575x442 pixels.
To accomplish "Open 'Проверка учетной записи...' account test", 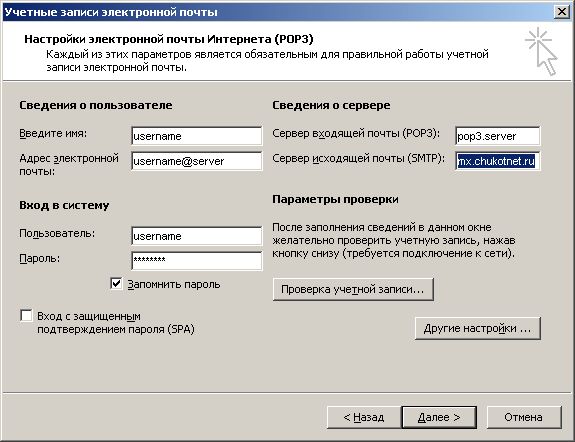I will click(353, 289).
